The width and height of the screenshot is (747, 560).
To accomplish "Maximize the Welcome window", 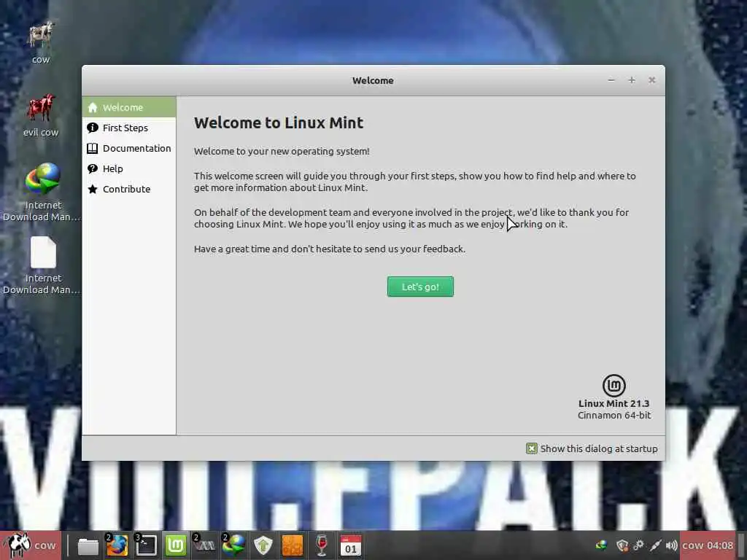I will coord(632,80).
